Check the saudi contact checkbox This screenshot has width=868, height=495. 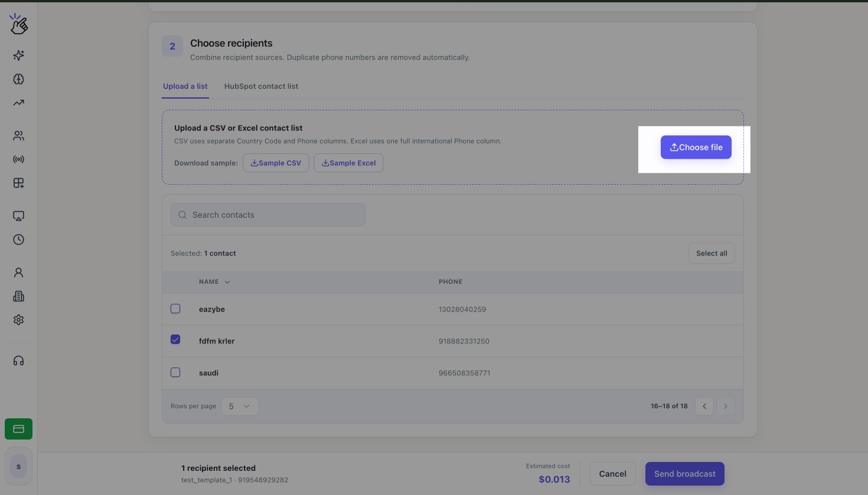pos(175,372)
